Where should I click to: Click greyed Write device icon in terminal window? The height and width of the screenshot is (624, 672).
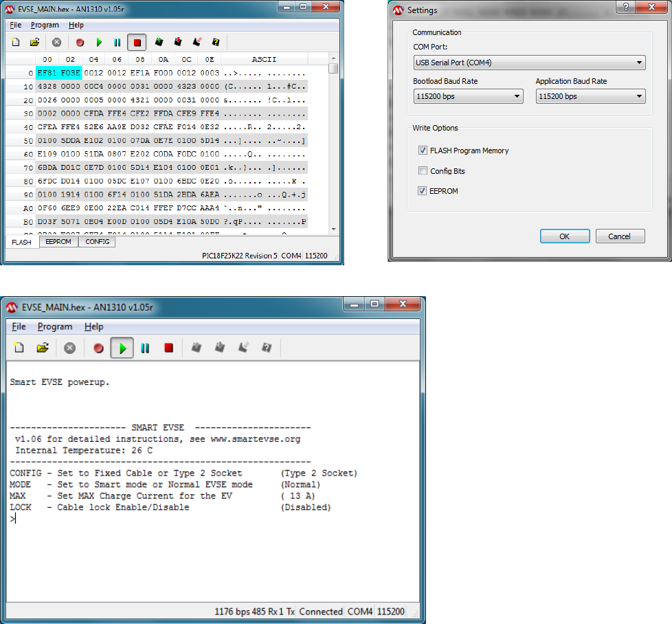tap(220, 347)
